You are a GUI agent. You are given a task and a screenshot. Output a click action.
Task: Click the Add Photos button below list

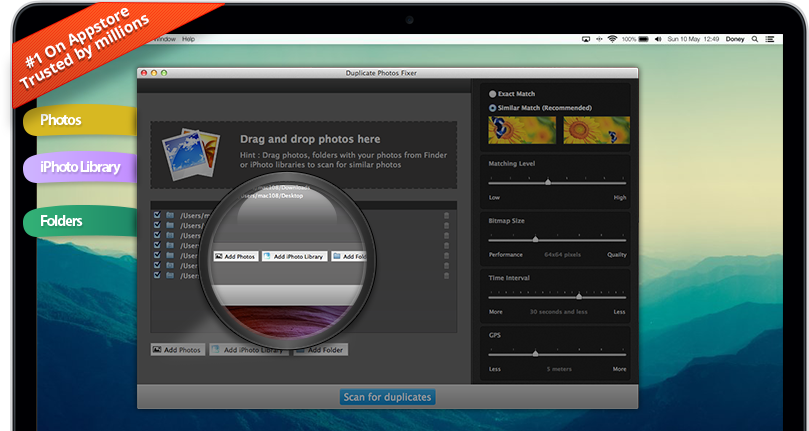[178, 349]
